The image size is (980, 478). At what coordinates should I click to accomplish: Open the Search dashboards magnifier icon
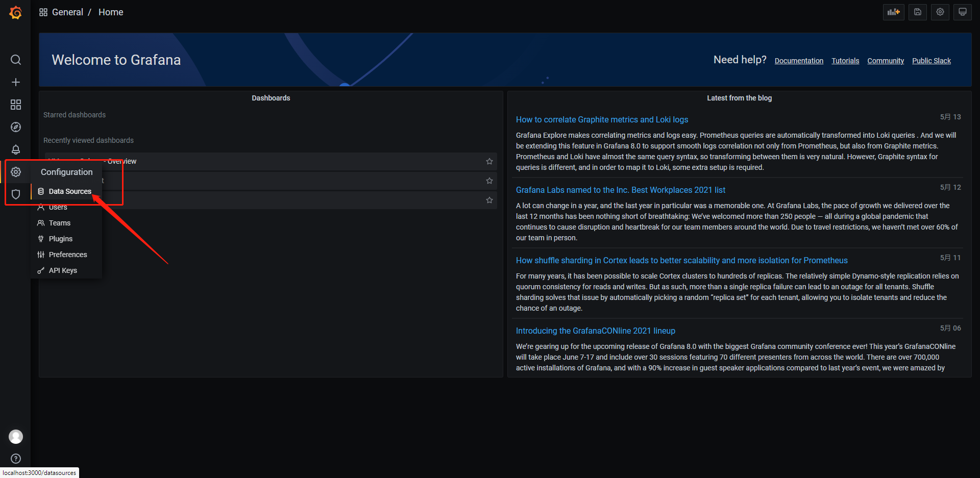[16, 60]
